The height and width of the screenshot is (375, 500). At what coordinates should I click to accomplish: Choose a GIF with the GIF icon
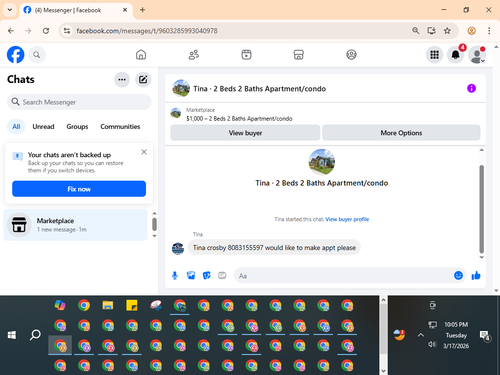pyautogui.click(x=222, y=276)
